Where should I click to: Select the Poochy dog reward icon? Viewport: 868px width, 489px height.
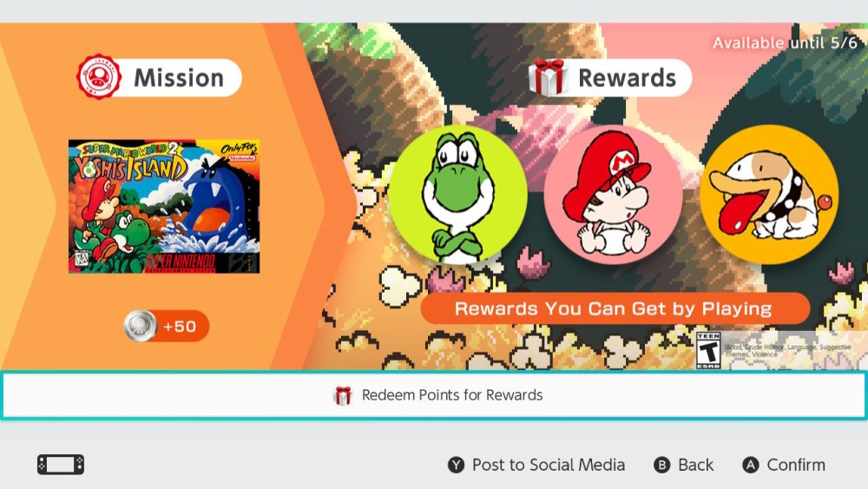point(769,195)
